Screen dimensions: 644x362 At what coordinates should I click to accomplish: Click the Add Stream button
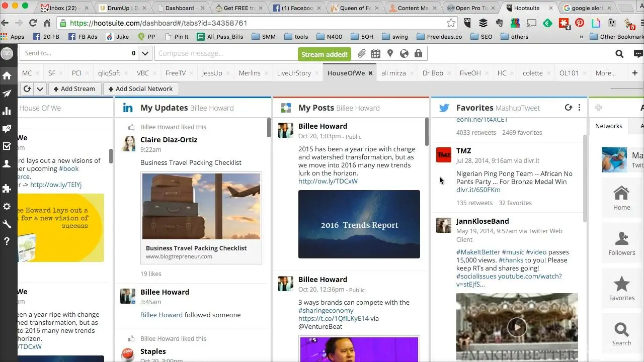tap(74, 89)
